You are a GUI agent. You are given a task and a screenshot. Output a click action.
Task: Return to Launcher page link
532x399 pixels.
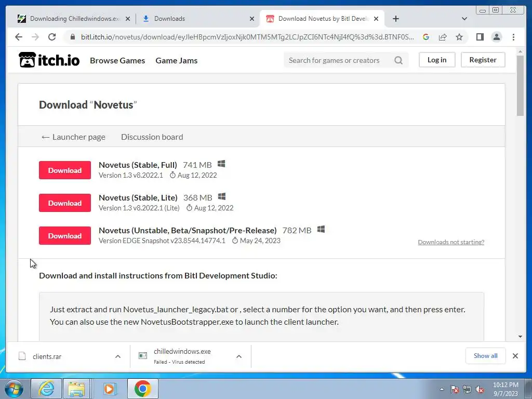pos(73,137)
